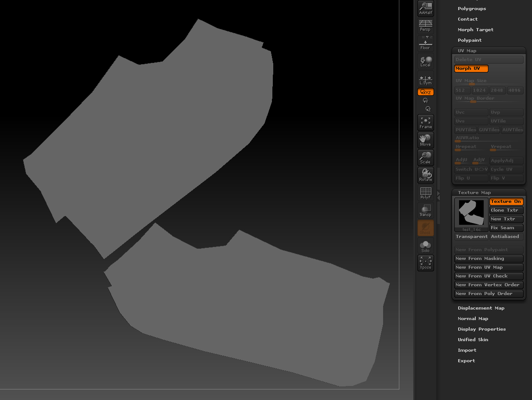Expand the Normal Map section
Image resolution: width=532 pixels, height=400 pixels.
pyautogui.click(x=473, y=318)
